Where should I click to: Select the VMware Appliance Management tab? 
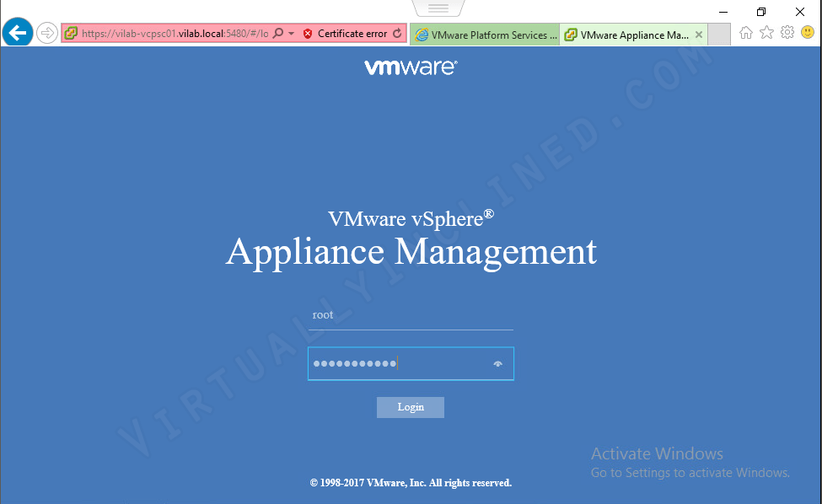pos(628,35)
